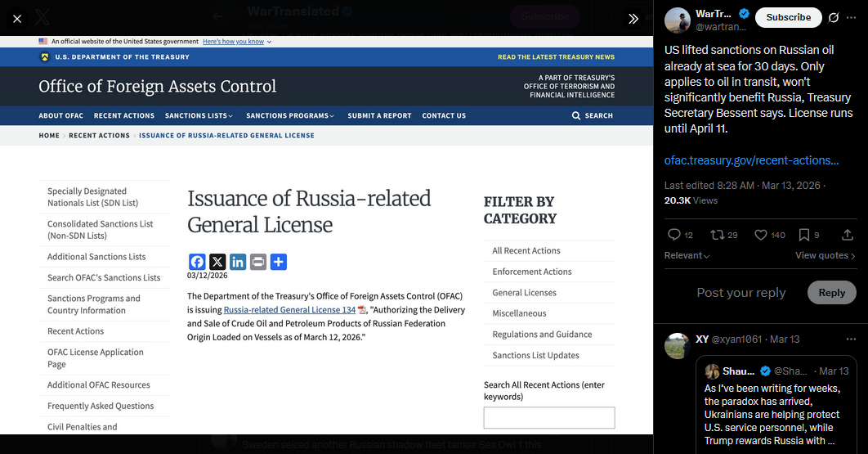Open Specially Designated Nationals List sidebar link
The image size is (868, 454).
pyautogui.click(x=93, y=197)
